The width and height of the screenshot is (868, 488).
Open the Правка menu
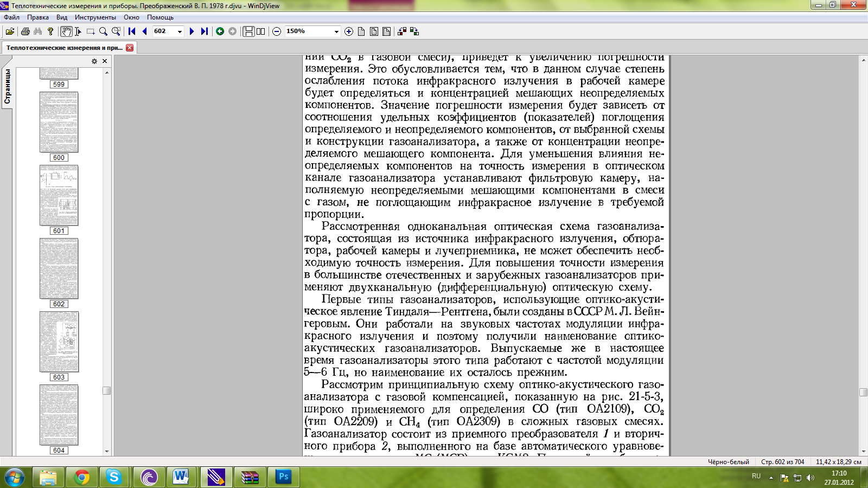(38, 17)
